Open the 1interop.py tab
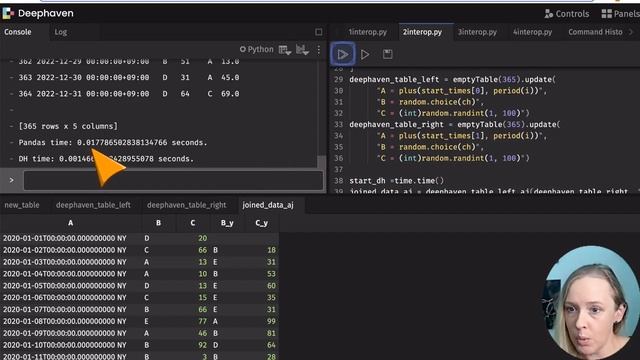Image resolution: width=640 pixels, height=360 pixels. pyautogui.click(x=368, y=32)
